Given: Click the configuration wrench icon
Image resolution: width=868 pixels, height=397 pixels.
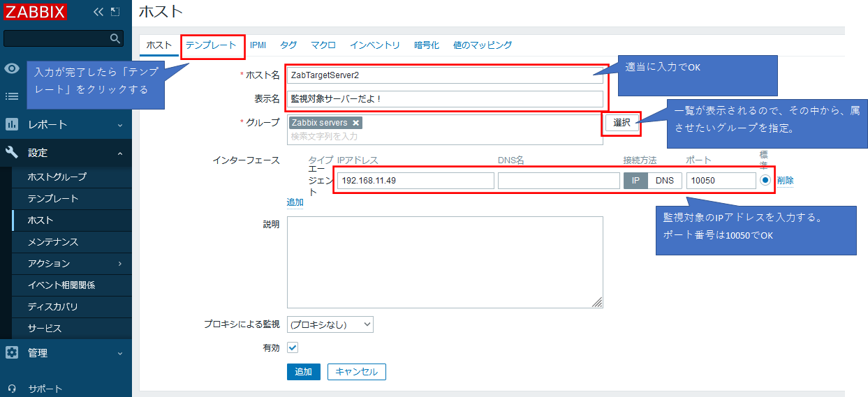Looking at the screenshot, I should (x=12, y=152).
